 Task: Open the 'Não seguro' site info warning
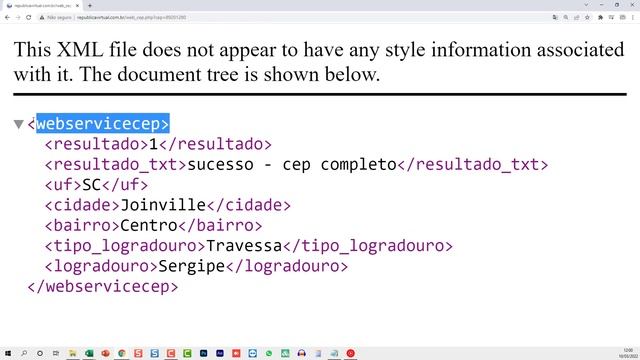(56, 18)
